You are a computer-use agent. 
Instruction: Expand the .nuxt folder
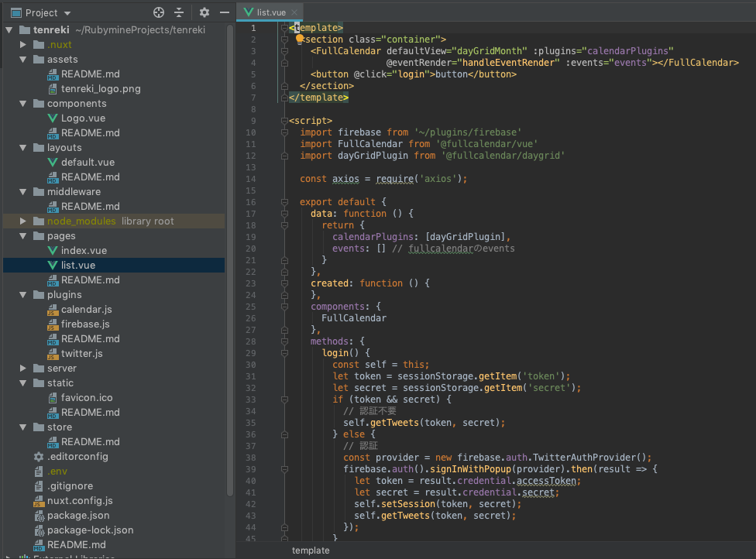(22, 44)
